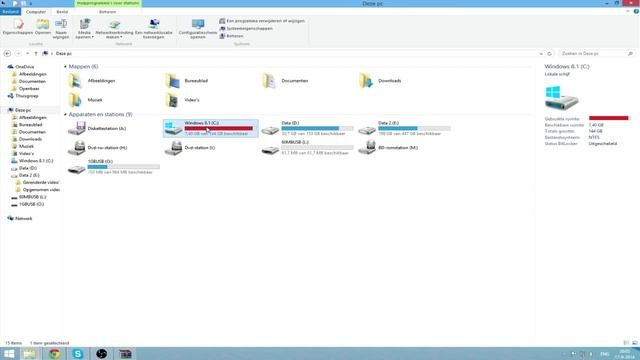Select the Windows 8.1 (C:) drive
The height and width of the screenshot is (360, 640).
tap(211, 128)
